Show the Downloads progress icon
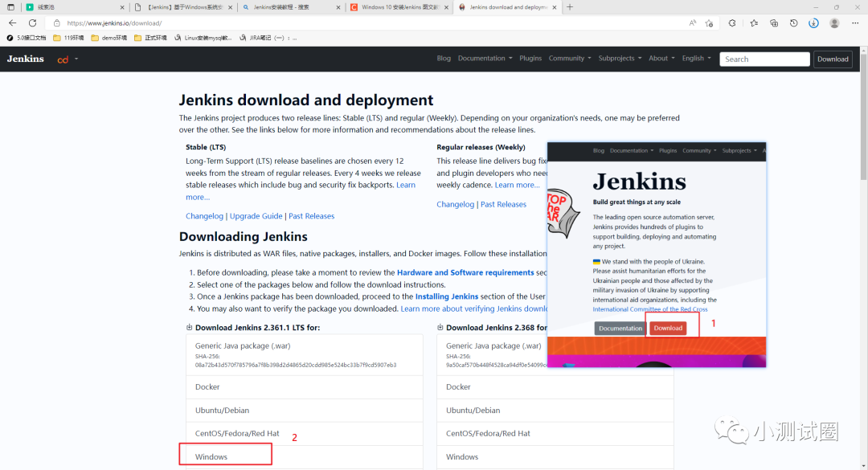 coord(813,23)
